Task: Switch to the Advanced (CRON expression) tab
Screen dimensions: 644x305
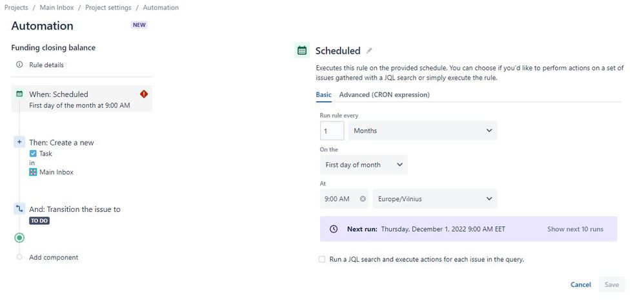Action: point(385,94)
